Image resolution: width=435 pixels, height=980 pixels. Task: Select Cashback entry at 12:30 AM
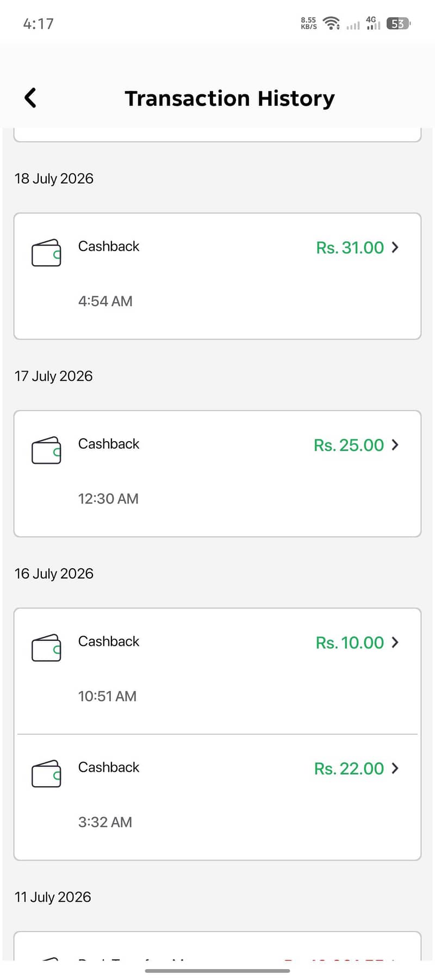(217, 474)
